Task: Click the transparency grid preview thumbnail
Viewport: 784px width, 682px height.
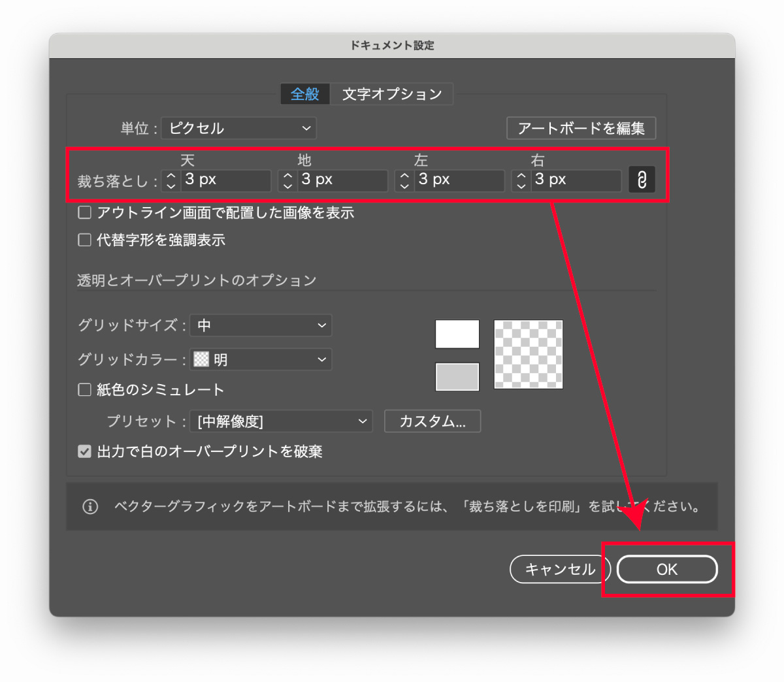Action: click(x=529, y=355)
